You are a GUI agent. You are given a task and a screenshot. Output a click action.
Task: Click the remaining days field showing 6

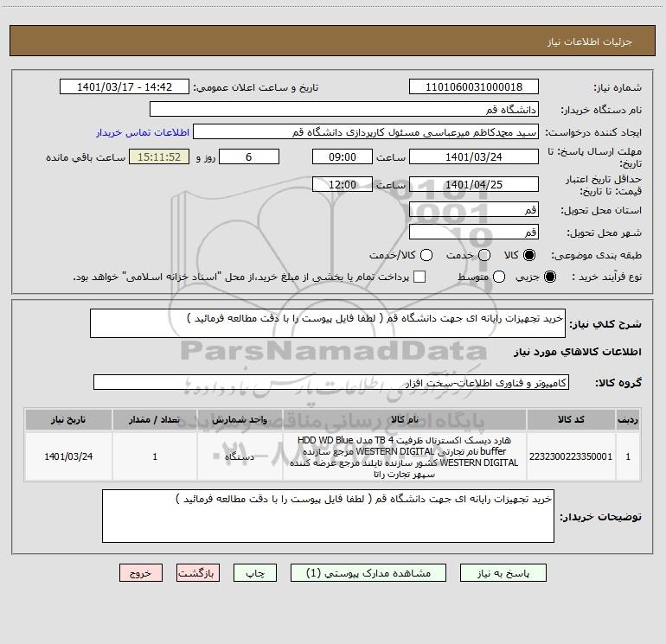pos(249,156)
